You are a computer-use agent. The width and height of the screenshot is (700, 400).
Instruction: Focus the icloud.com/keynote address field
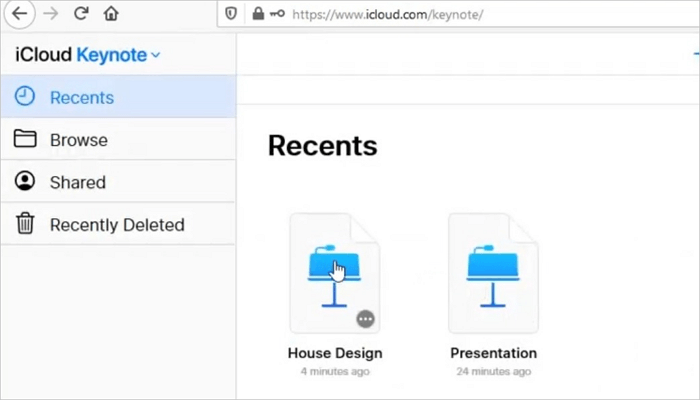click(x=458, y=14)
